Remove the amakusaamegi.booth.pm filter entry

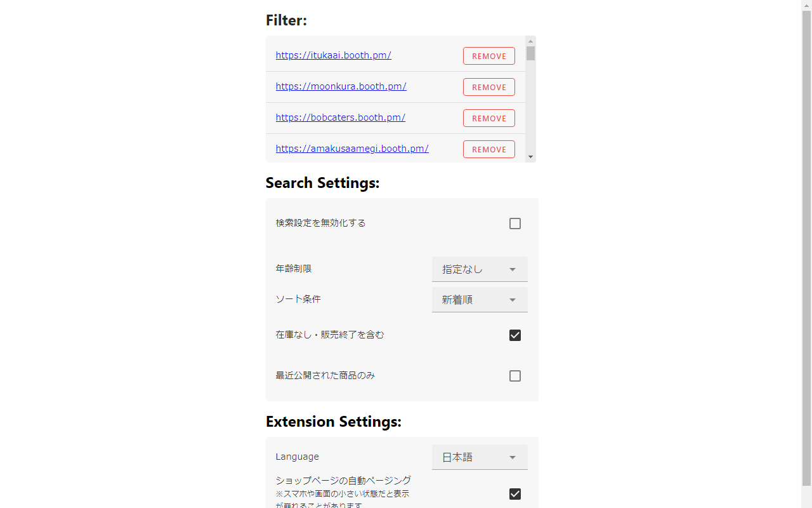point(489,149)
